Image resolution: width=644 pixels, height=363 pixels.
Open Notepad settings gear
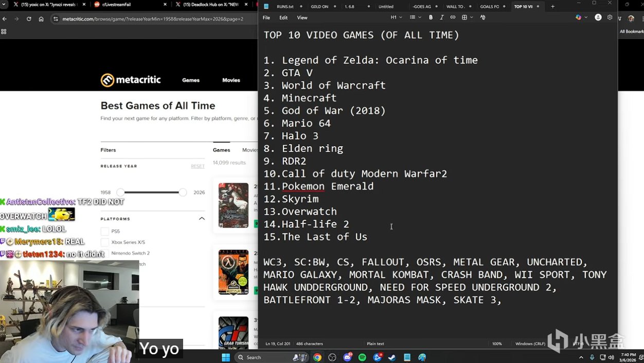pyautogui.click(x=610, y=17)
